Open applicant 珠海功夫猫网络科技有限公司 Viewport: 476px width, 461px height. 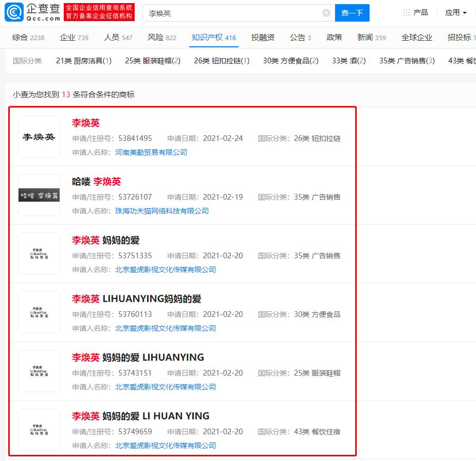tap(162, 211)
